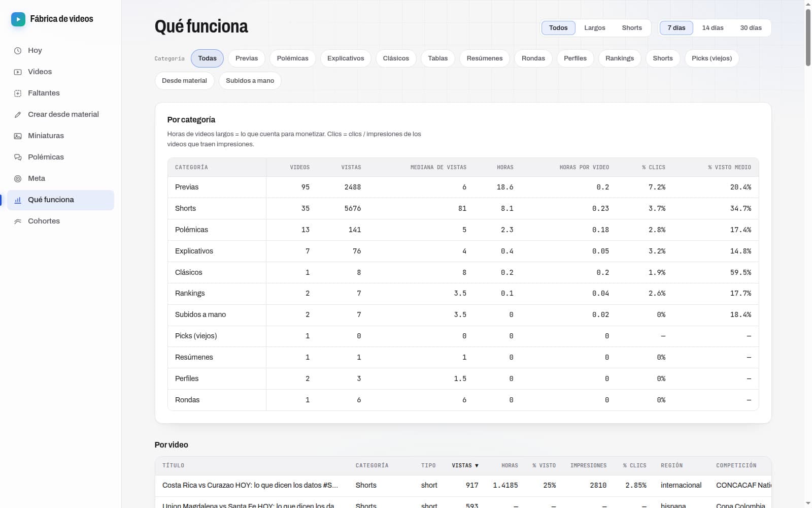Sort Por video table by COMPETICIÓN
812x508 pixels.
pos(736,465)
